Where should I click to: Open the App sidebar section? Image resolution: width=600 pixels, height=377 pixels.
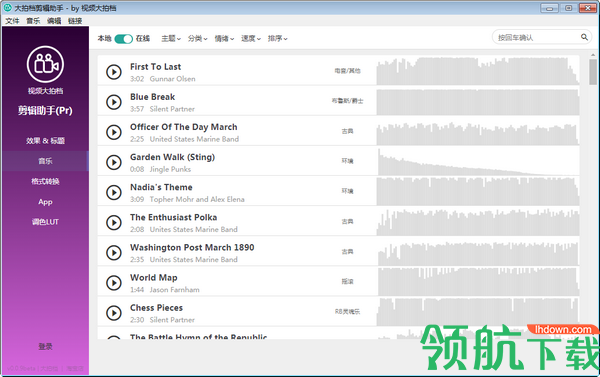coord(45,202)
